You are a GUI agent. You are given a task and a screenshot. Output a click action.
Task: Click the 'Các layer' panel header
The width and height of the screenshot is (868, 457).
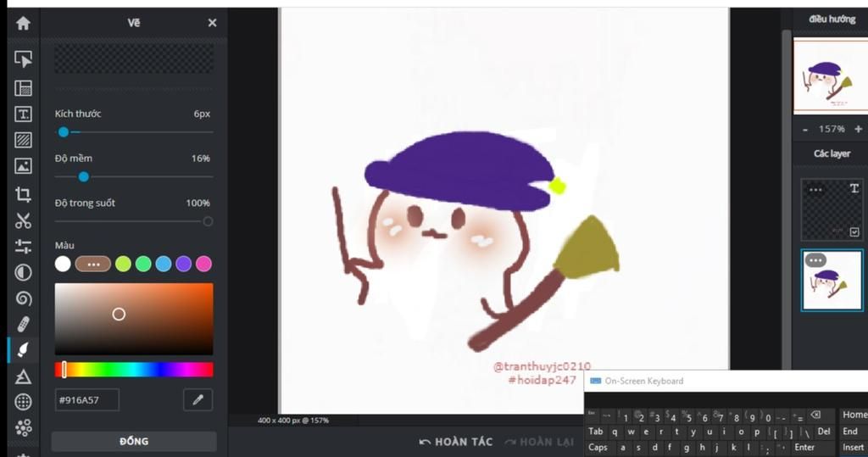coord(832,154)
